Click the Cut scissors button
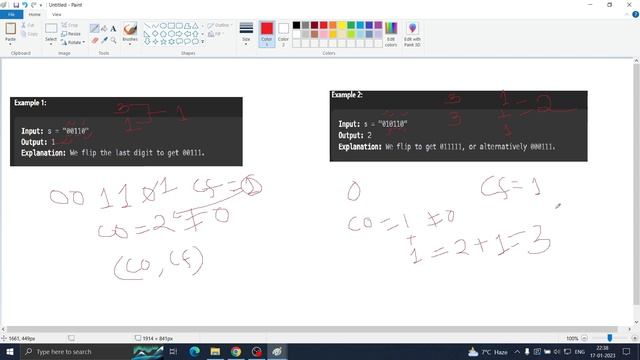Screen dimensions: 640x360 pos(28,25)
